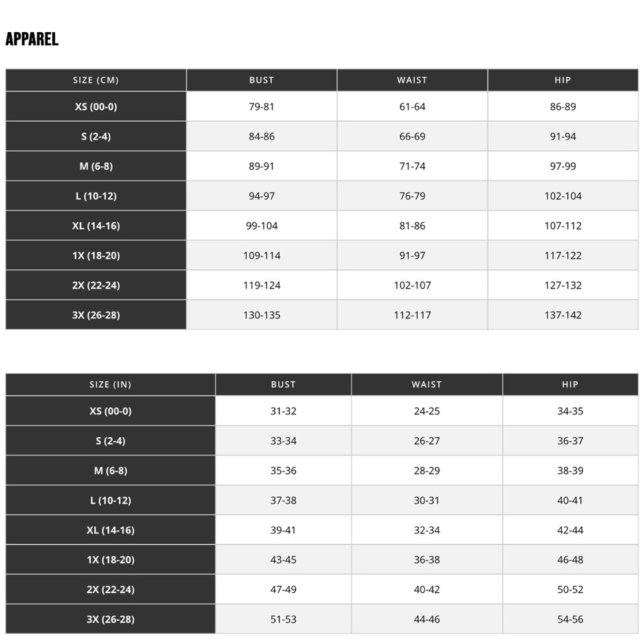Click waist value 32-34 for XL
The width and height of the screenshot is (644, 644).
(x=426, y=530)
